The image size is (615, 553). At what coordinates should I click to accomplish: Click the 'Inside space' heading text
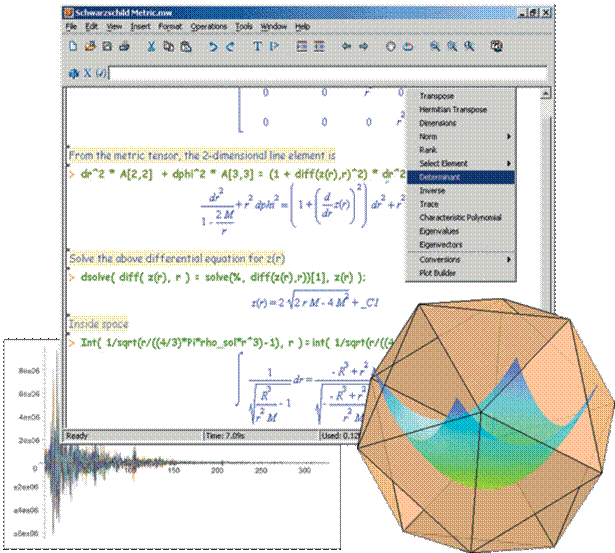[98, 324]
